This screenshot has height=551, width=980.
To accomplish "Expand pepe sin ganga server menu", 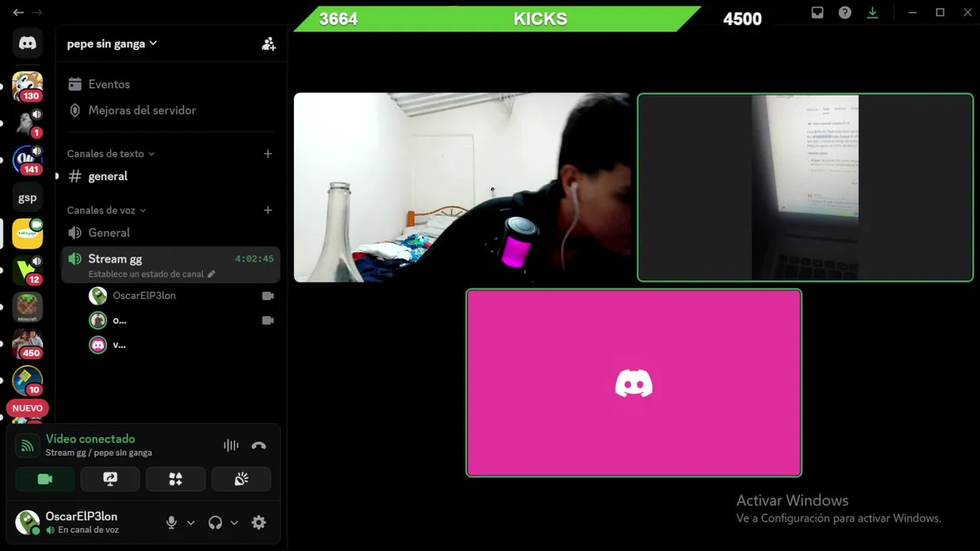I will tap(112, 44).
